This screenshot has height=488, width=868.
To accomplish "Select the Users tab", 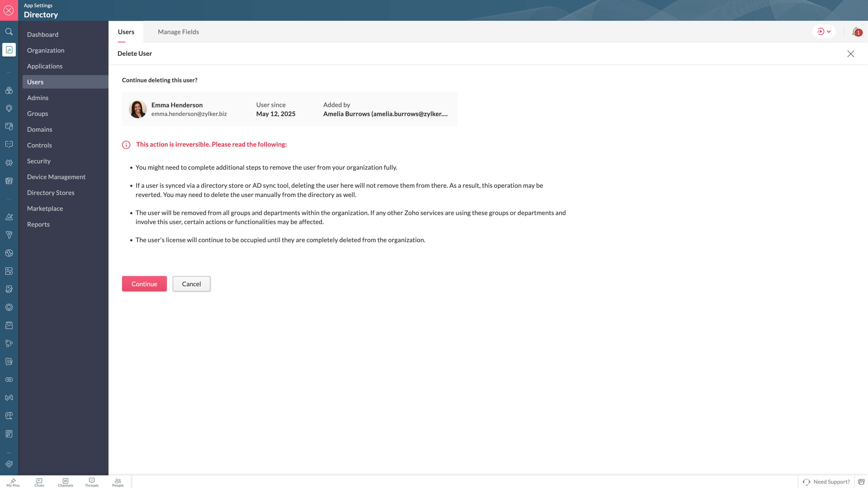I will (126, 32).
